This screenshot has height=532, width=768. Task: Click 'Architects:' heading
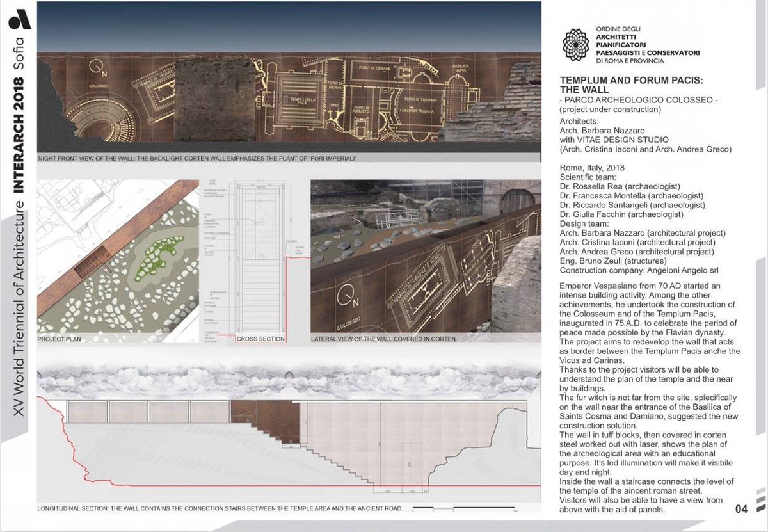click(x=580, y=120)
